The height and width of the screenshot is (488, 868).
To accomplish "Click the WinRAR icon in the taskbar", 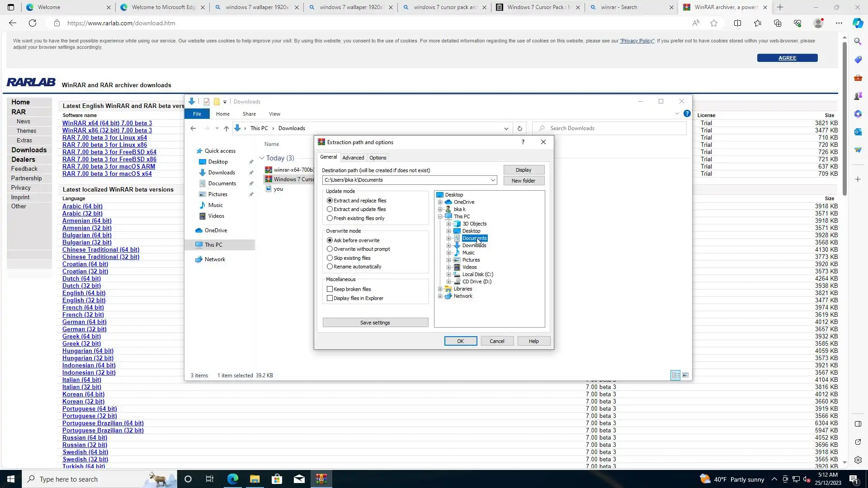I will coord(321,479).
